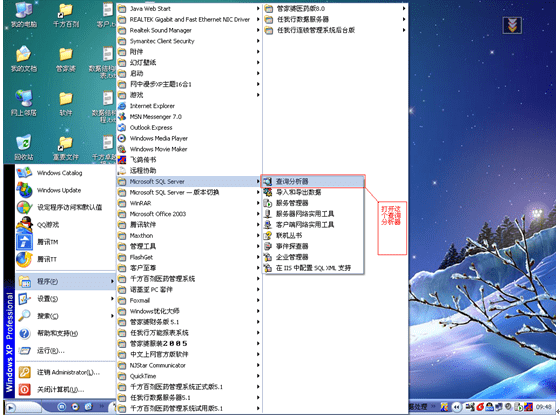This screenshot has height=416, width=560.
Task: Open the 回收站 recycle bin desktop icon
Action: click(24, 147)
